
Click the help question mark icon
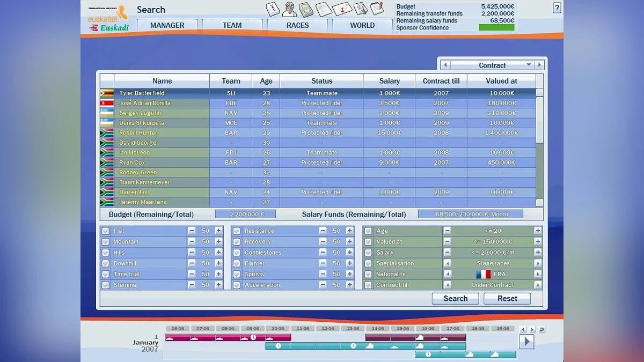pos(557,8)
